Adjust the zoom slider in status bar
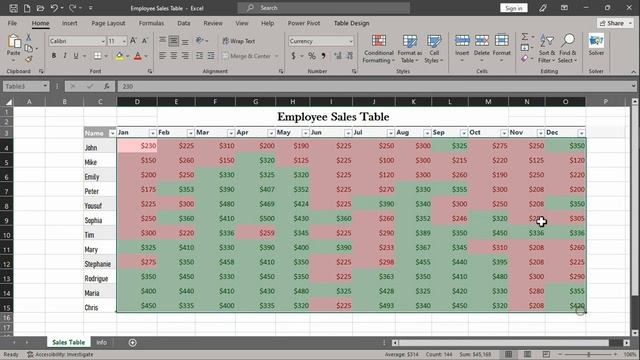This screenshot has height=360, width=640. [588, 354]
